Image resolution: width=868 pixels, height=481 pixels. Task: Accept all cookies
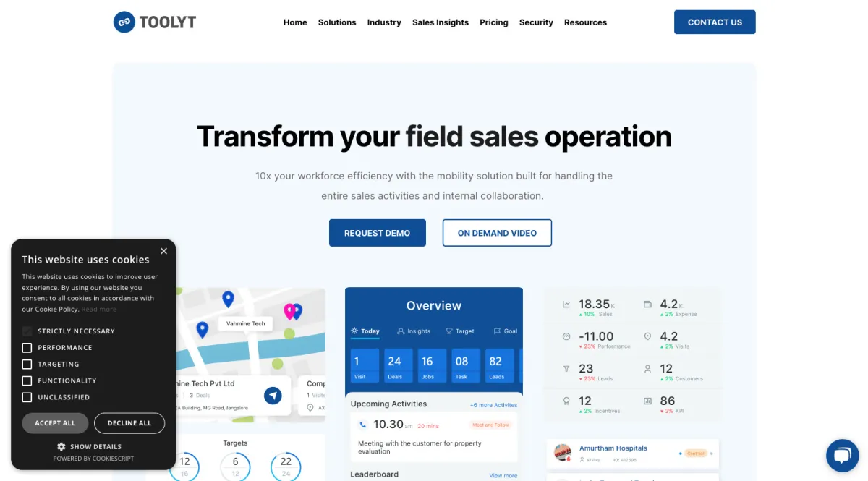55,423
